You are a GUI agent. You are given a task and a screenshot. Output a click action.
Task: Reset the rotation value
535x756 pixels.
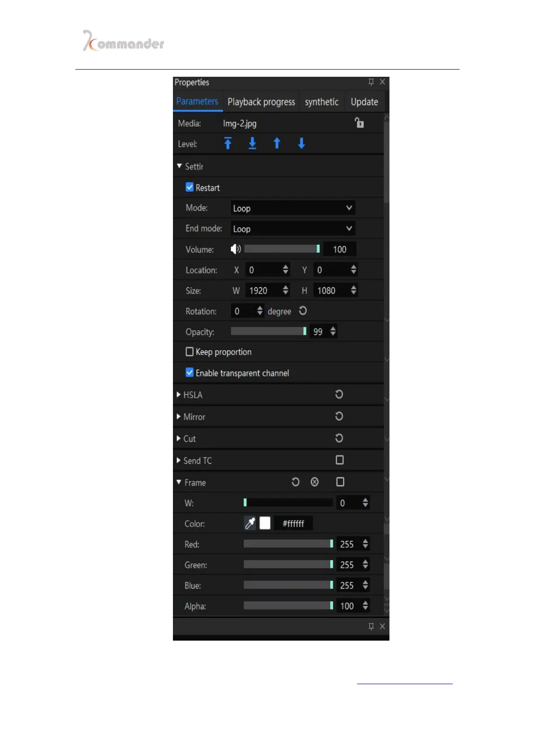coord(303,311)
